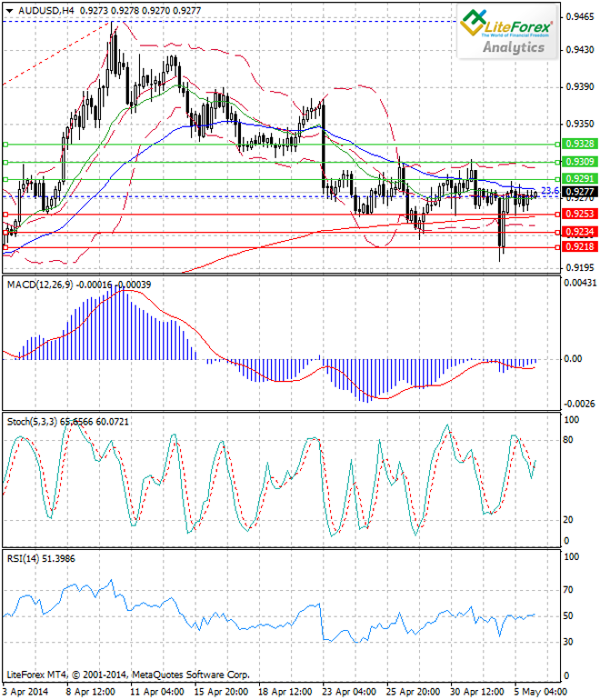Click the 23 Apr 04:00 time label

[x=349, y=692]
